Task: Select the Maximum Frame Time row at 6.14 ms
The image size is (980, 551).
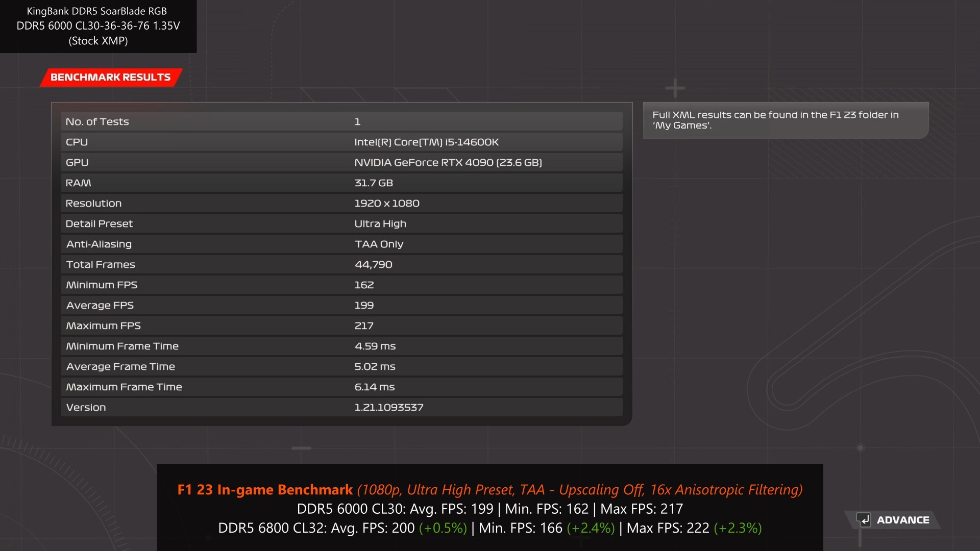Action: pyautogui.click(x=341, y=387)
